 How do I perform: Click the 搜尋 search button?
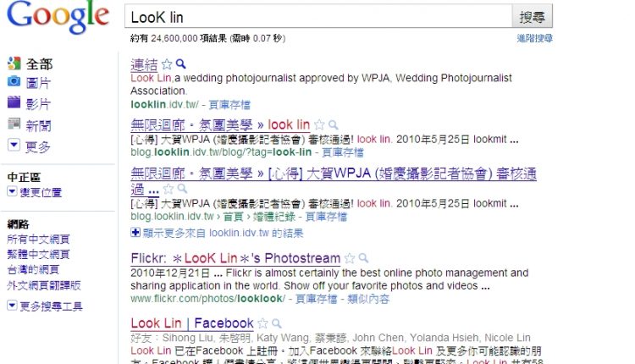point(533,17)
